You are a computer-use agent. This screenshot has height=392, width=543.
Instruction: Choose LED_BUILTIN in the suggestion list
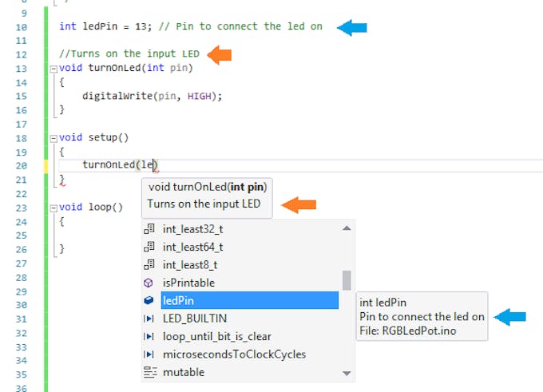pos(196,319)
